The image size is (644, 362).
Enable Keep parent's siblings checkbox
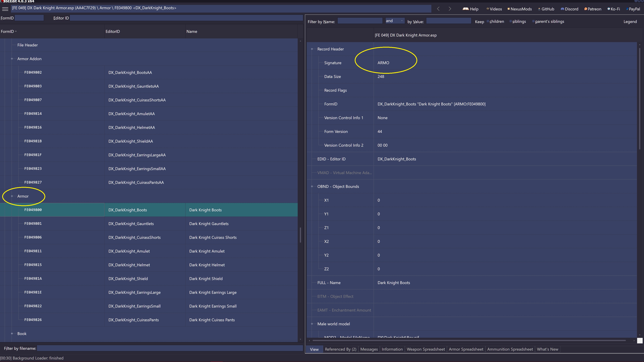(x=533, y=21)
